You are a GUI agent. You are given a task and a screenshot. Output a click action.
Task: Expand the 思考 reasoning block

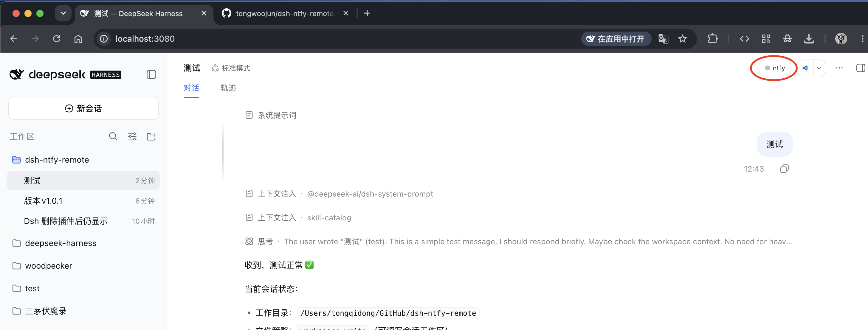pos(518,242)
